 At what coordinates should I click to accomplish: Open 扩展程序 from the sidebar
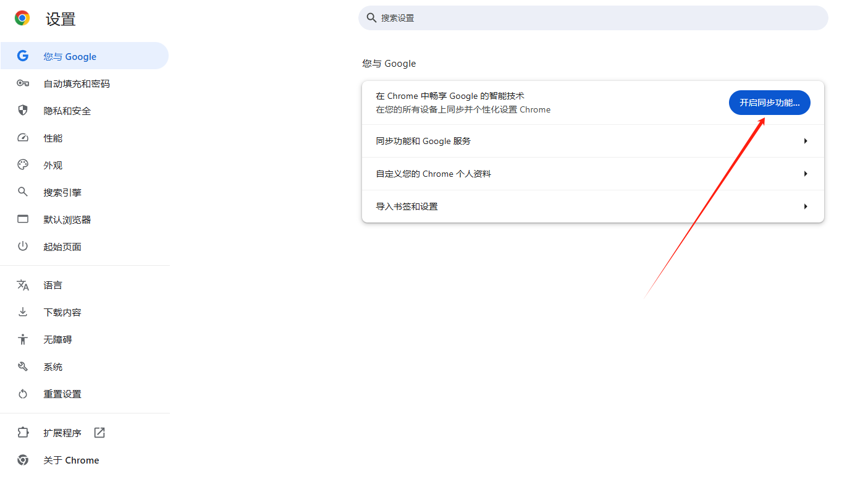point(84,433)
